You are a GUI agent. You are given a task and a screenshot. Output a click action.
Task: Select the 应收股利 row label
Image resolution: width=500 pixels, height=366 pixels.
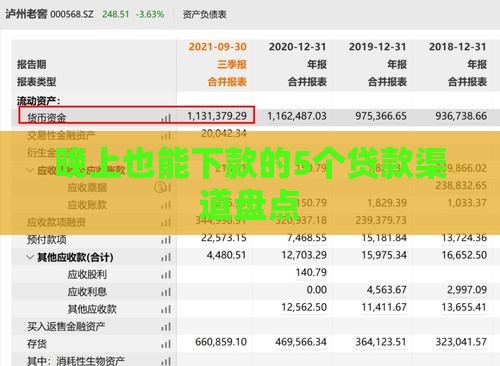[x=87, y=274]
